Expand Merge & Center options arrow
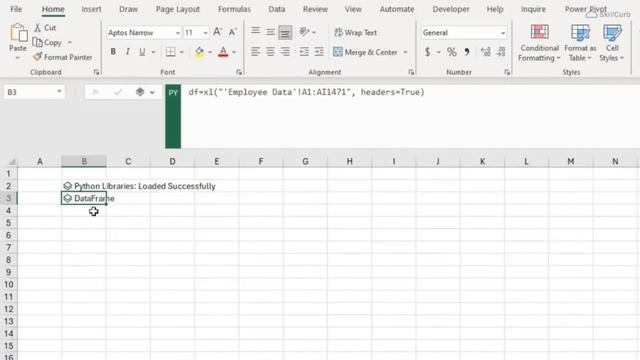The width and height of the screenshot is (640, 360). pos(405,52)
